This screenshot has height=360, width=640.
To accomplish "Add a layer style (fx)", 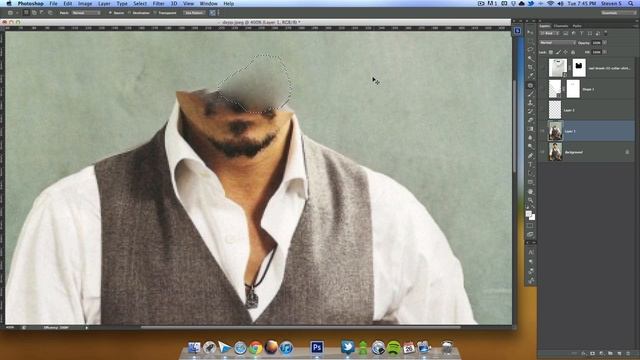I will click(583, 353).
